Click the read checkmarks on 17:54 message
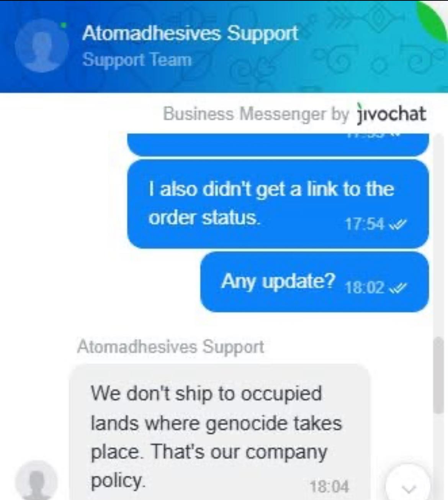448x500 pixels. point(397,224)
